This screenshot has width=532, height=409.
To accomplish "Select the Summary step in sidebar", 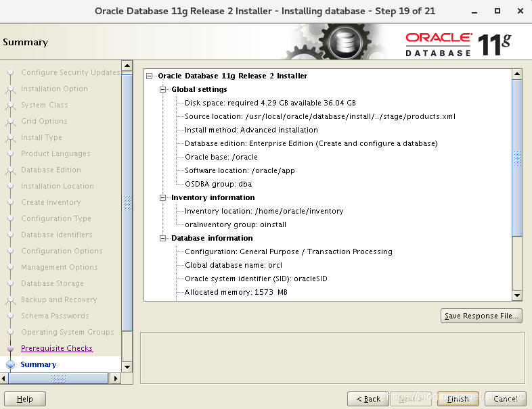I will (x=39, y=364).
